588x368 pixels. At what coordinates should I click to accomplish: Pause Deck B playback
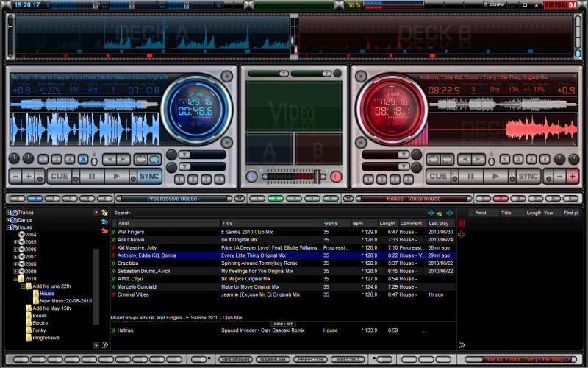click(x=470, y=176)
